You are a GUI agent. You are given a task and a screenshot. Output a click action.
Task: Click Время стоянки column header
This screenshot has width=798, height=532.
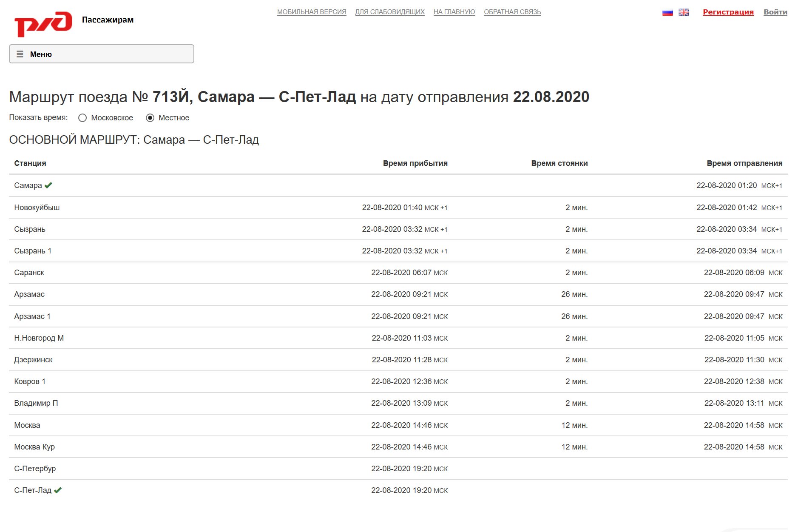click(x=559, y=163)
